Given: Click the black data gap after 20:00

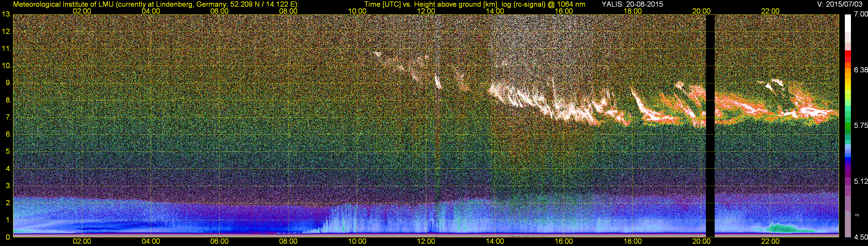Looking at the screenshot, I should (710, 126).
